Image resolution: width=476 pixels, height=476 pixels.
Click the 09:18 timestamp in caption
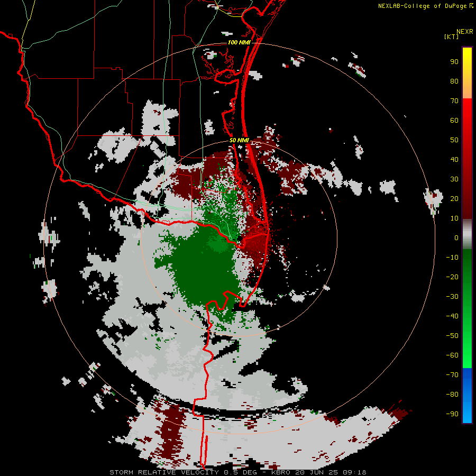point(355,472)
